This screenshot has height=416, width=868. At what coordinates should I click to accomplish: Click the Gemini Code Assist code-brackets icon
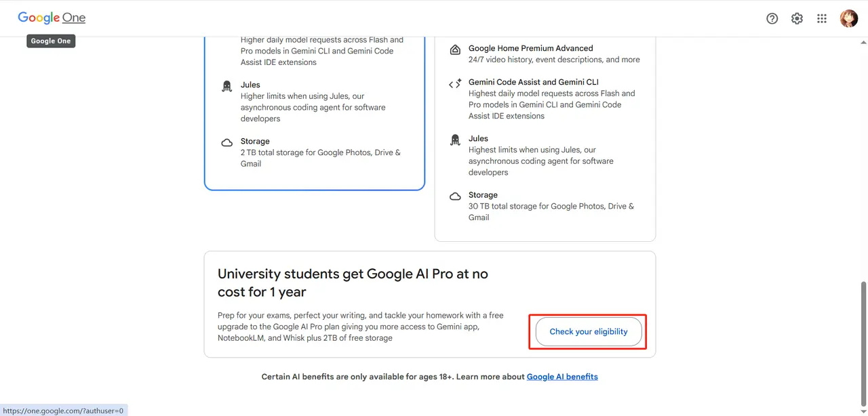454,83
